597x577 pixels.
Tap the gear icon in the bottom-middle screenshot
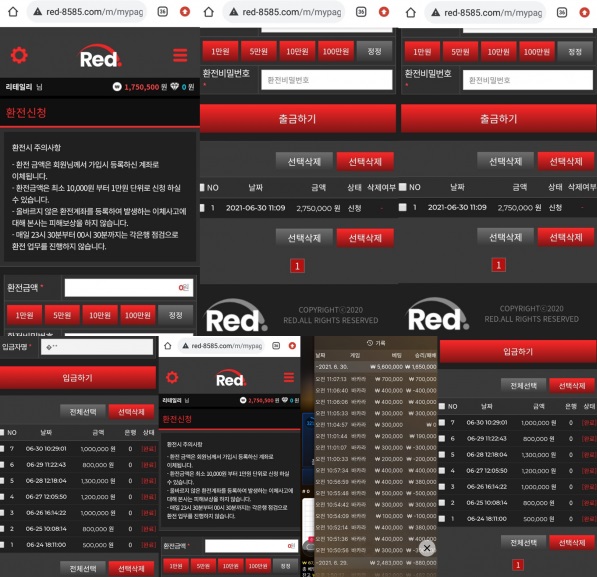pyautogui.click(x=172, y=377)
